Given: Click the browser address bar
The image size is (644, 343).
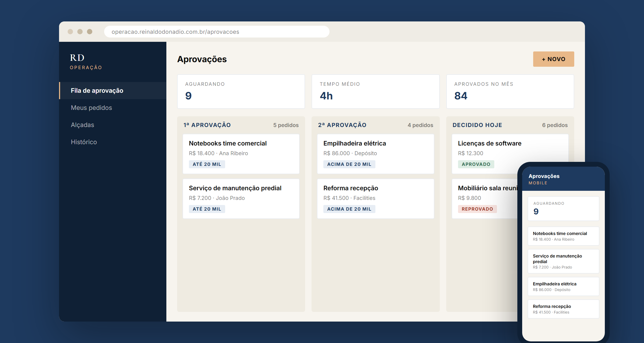Looking at the screenshot, I should (217, 32).
